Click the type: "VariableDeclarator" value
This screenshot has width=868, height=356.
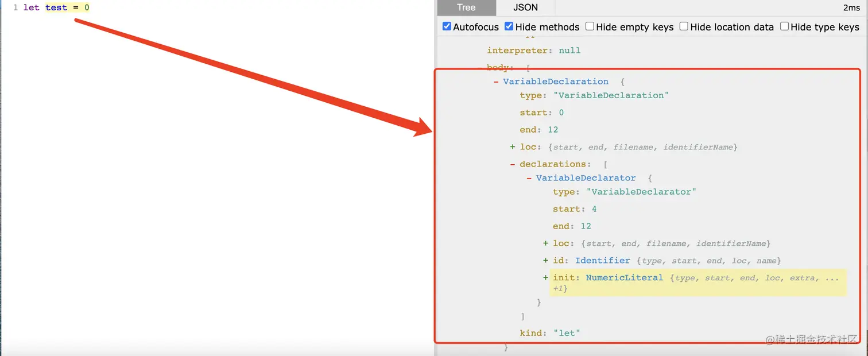(641, 192)
